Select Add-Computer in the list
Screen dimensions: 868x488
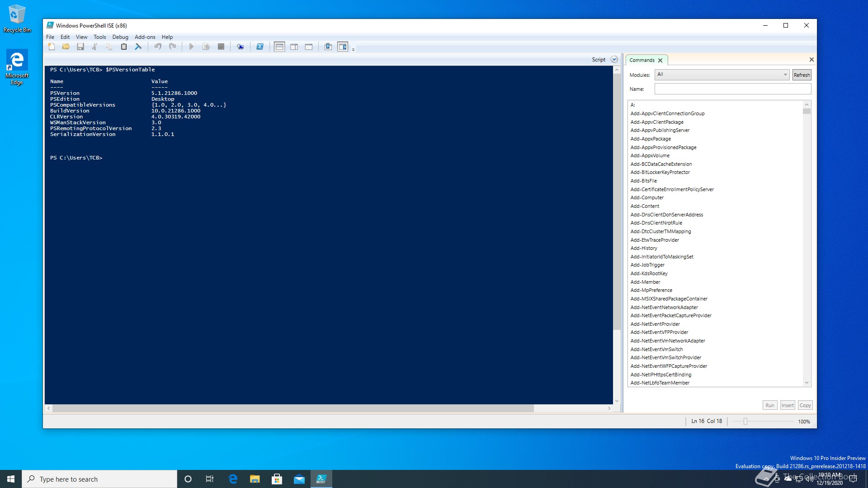(x=647, y=197)
